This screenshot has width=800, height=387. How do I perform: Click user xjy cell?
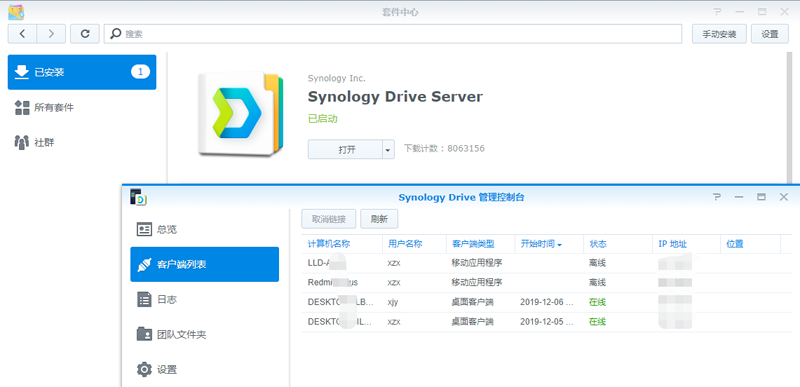click(392, 302)
